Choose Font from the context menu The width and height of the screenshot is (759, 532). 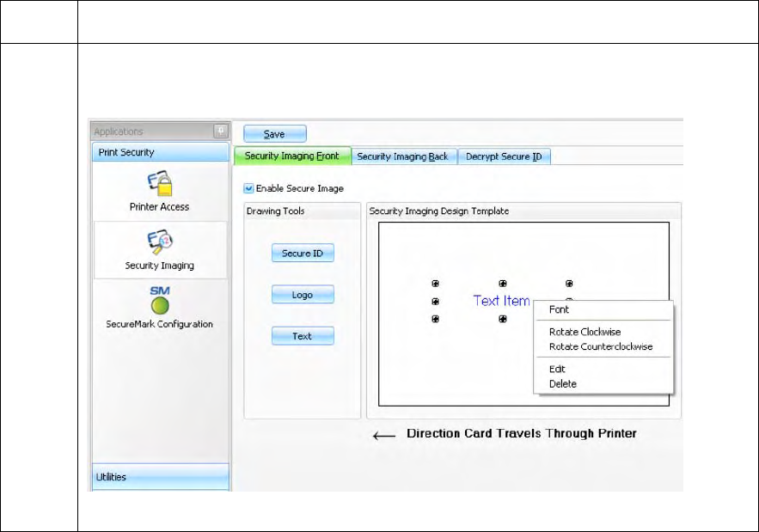(x=559, y=309)
